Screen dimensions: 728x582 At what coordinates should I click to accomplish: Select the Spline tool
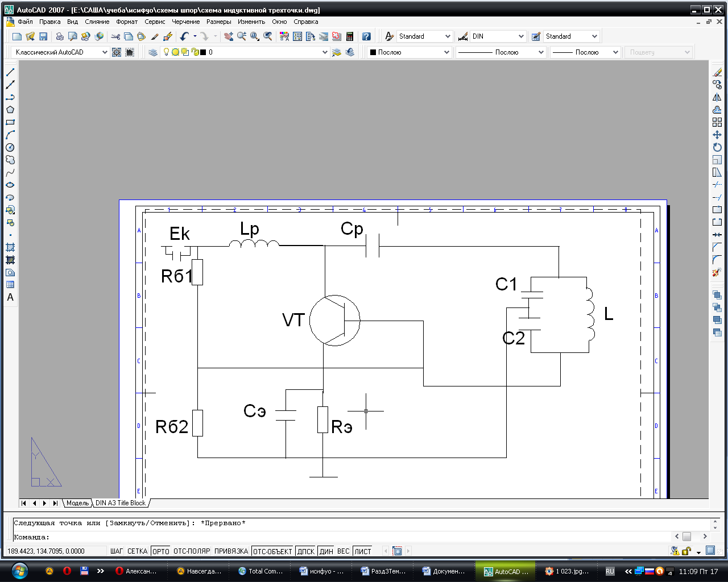(x=10, y=172)
